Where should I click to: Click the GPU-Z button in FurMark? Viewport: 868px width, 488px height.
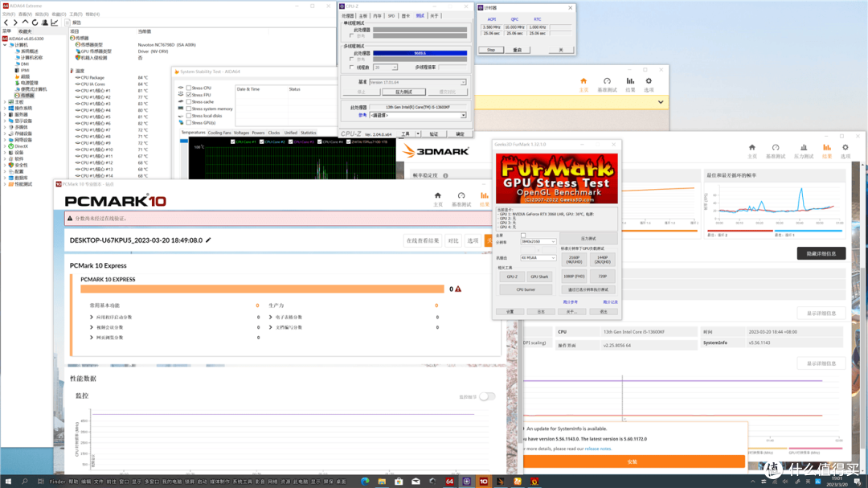512,277
